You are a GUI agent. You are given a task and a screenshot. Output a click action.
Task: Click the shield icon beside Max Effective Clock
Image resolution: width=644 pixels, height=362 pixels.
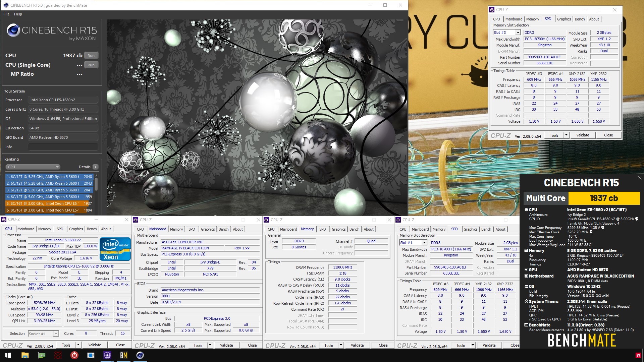pos(591,232)
